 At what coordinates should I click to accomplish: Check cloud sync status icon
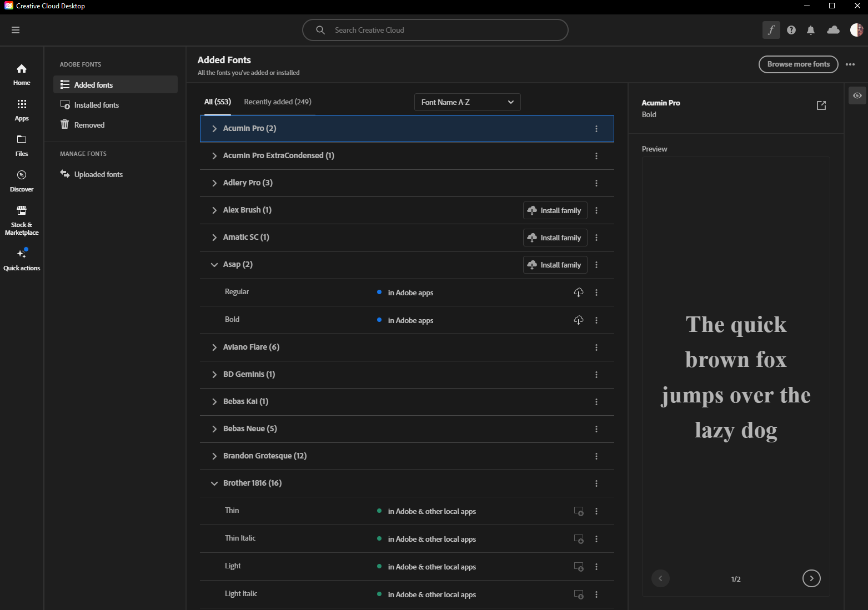coord(832,30)
